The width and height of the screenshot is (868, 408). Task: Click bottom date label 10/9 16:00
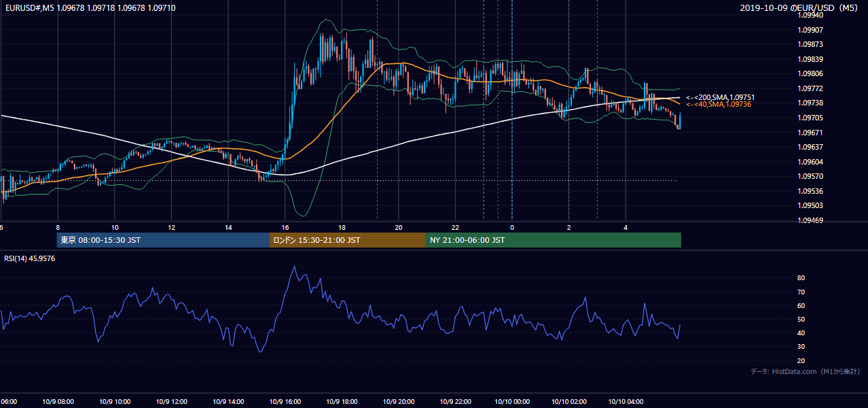tap(285, 402)
